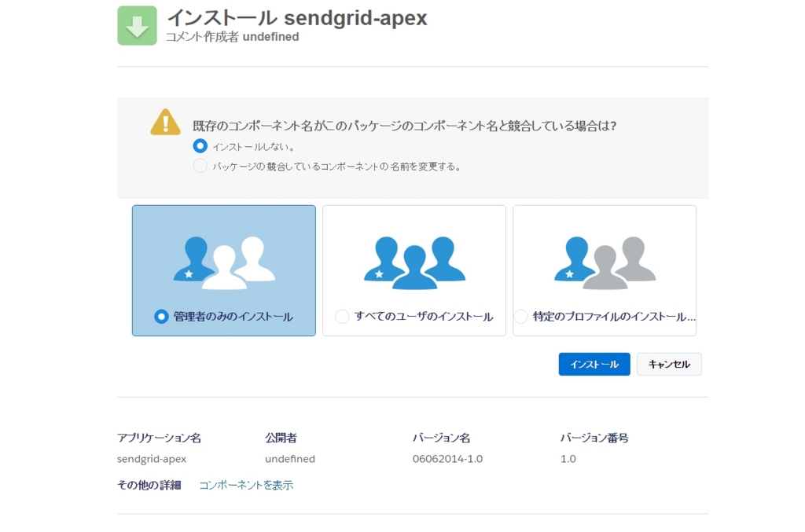Click the specific-profiles gray group icon
805x532 pixels.
tap(605, 262)
